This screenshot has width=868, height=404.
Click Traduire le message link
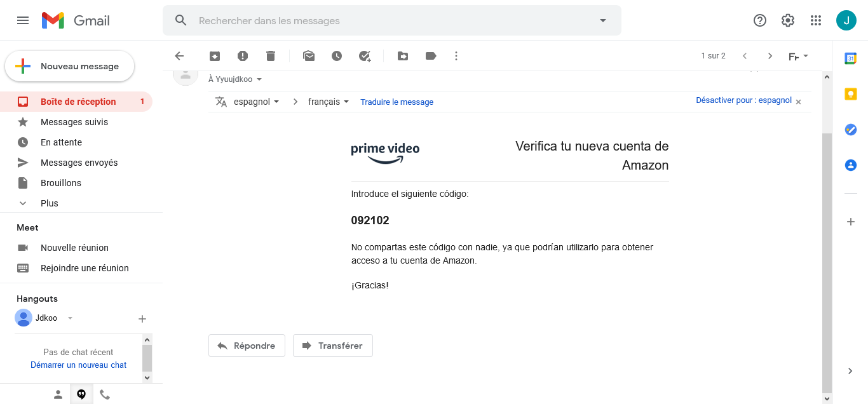[397, 102]
